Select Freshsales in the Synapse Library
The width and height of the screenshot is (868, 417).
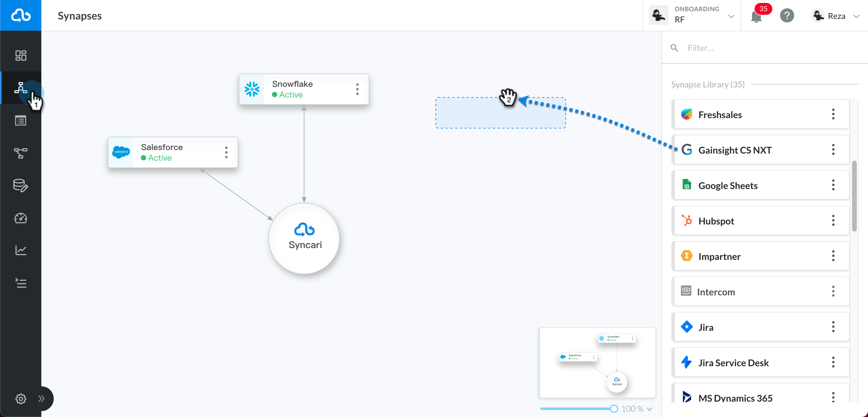760,114
